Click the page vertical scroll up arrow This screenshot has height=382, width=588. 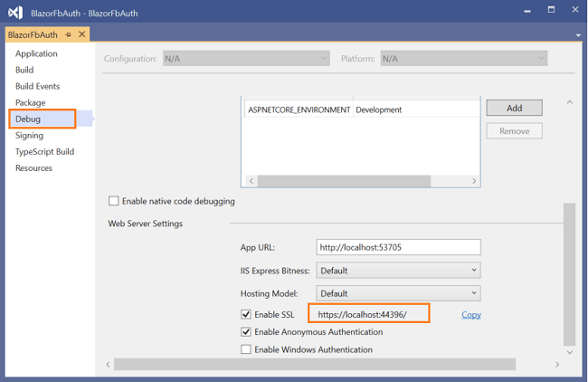coord(570,102)
